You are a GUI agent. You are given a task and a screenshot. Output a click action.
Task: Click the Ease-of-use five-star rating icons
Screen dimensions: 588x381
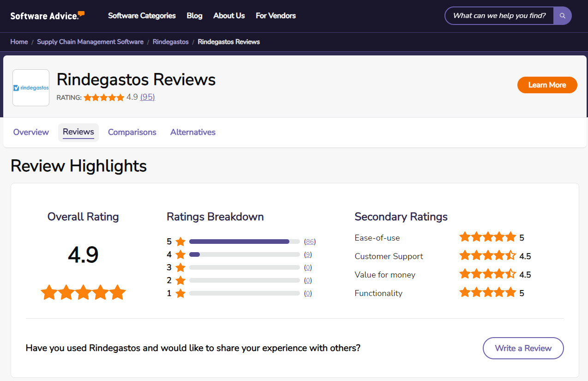click(x=488, y=236)
